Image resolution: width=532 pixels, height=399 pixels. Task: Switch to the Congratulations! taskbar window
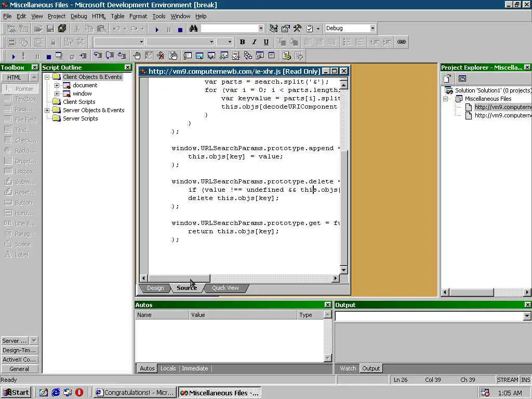135,393
